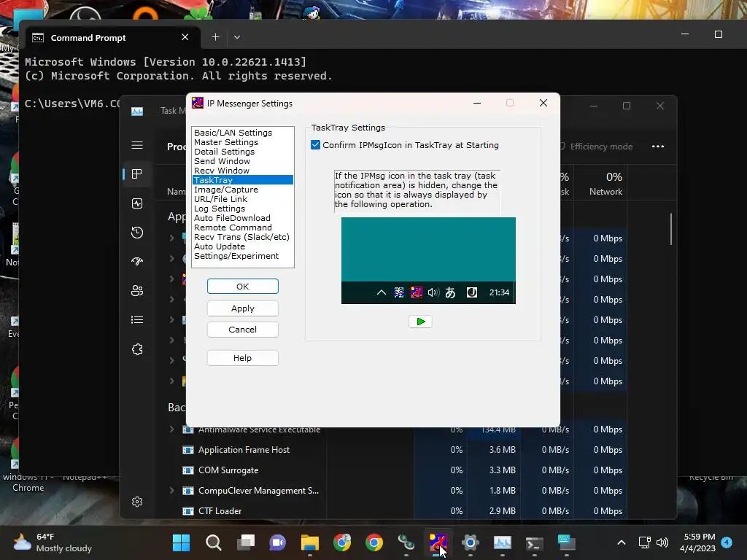Open volume control in system tray
Image resolution: width=747 pixels, height=560 pixels.
662,542
